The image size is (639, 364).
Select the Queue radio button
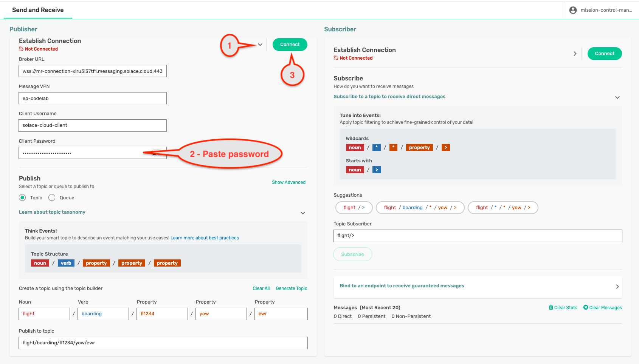(x=52, y=197)
